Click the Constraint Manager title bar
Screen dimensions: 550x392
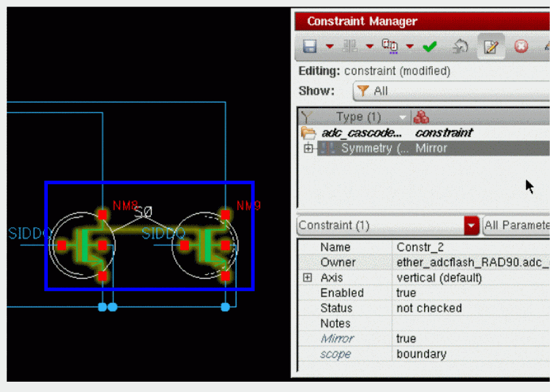[422, 21]
